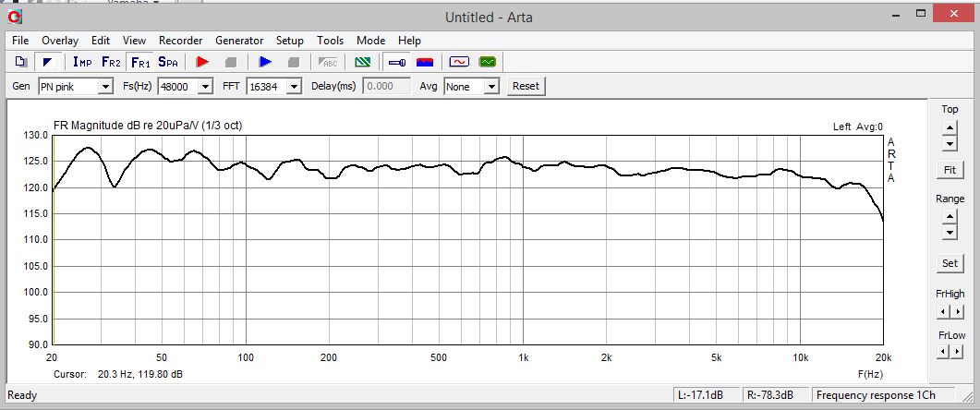
Task: Select the FR2 dual-channel mode icon
Action: (x=111, y=62)
